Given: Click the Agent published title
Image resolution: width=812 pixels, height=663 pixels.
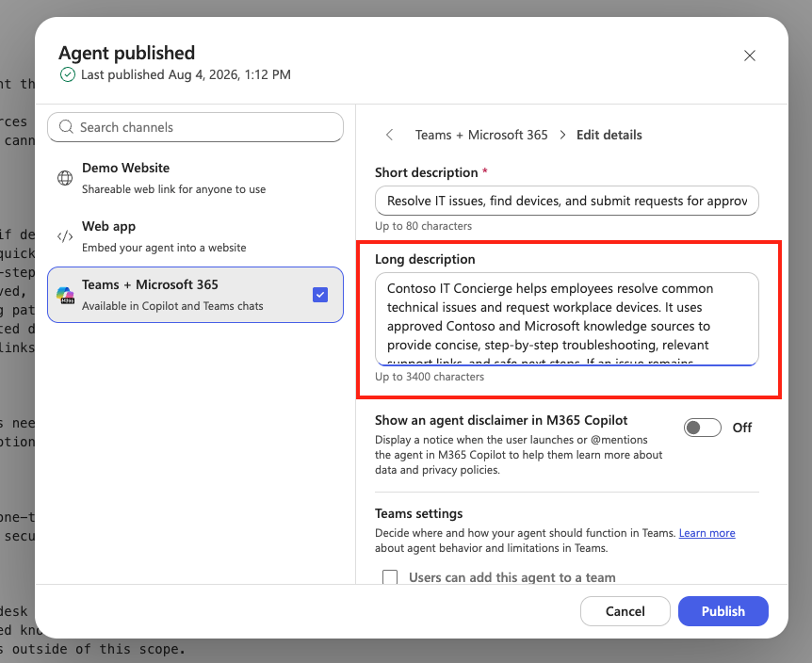Looking at the screenshot, I should pyautogui.click(x=126, y=53).
